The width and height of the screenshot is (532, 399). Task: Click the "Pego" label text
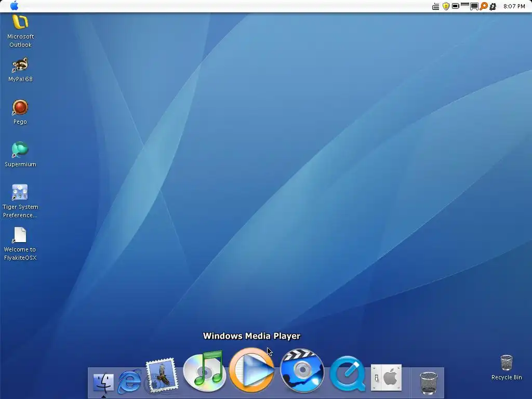coord(20,122)
